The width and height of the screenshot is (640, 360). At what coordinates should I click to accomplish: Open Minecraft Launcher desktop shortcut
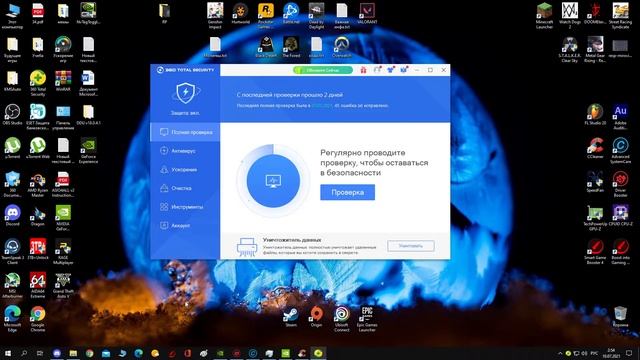click(544, 16)
